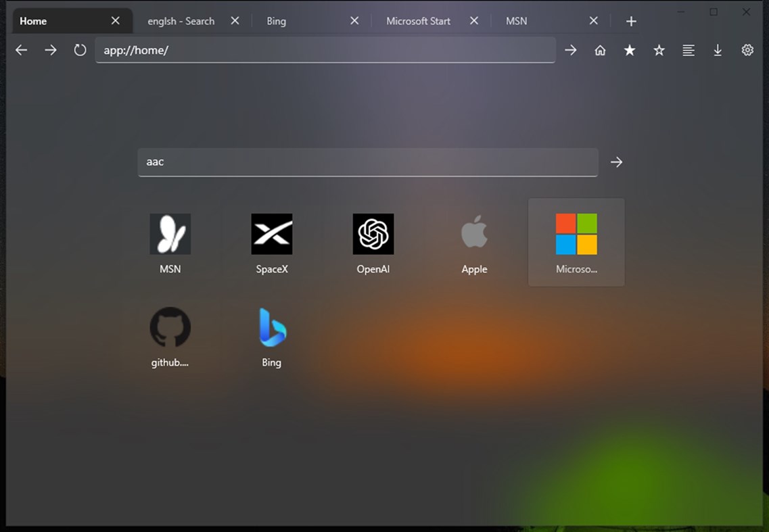769x532 pixels.
Task: Open the MSN shortcut
Action: click(x=170, y=243)
